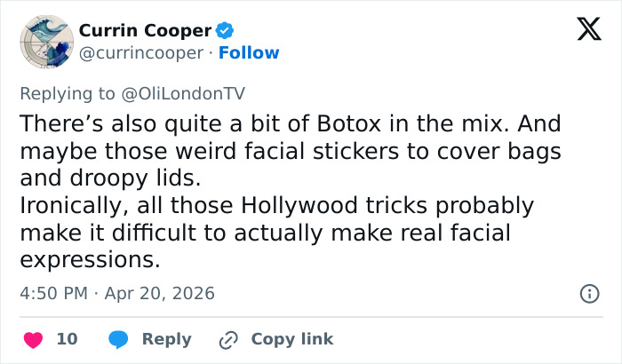Click the Currin Cooper display name
The width and height of the screenshot is (622, 364).
[145, 30]
